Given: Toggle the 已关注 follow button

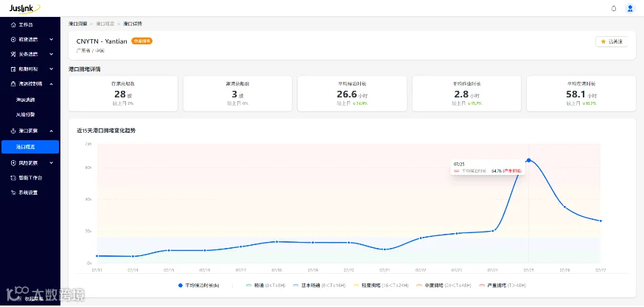Looking at the screenshot, I should (612, 41).
